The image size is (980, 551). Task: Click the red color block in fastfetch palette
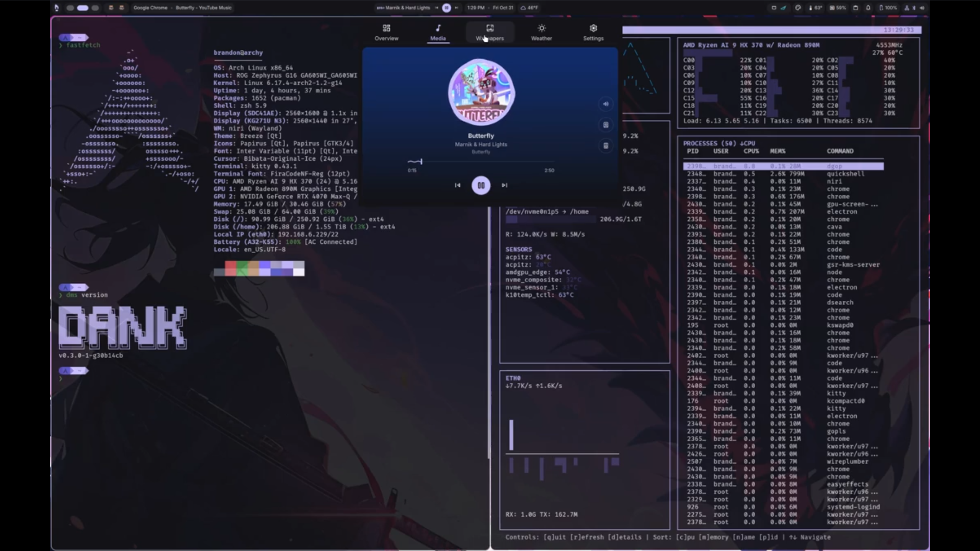(230, 268)
